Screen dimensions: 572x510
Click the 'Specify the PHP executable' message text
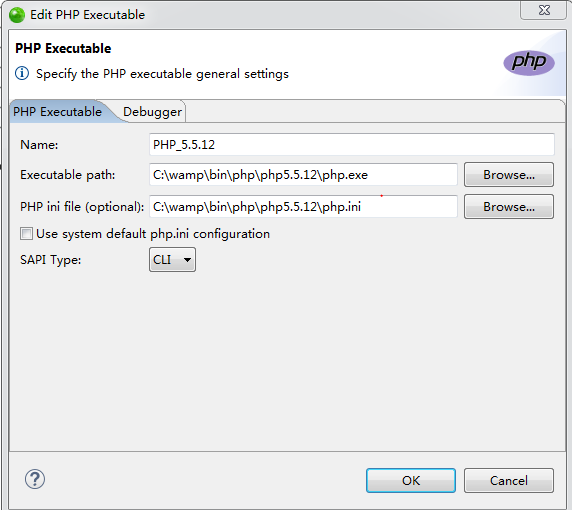pos(162,74)
